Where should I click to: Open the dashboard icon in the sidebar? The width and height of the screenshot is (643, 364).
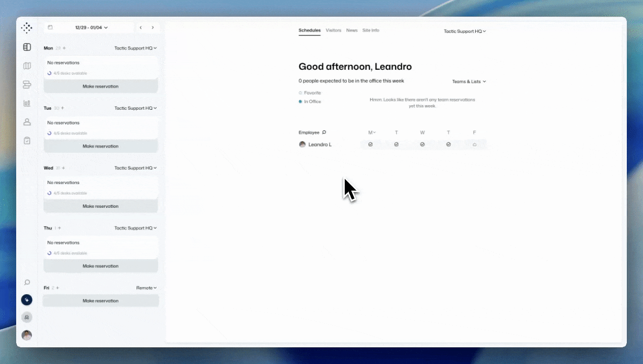pos(27,47)
